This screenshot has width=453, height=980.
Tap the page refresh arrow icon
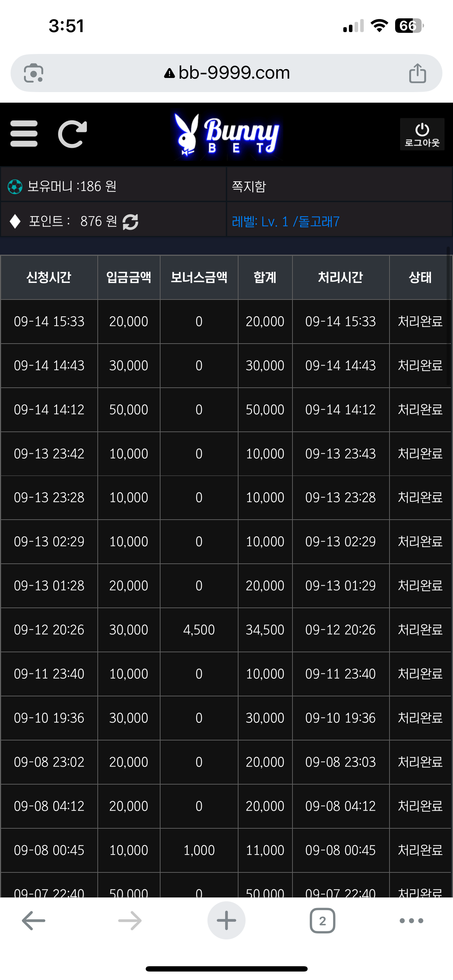pyautogui.click(x=72, y=134)
